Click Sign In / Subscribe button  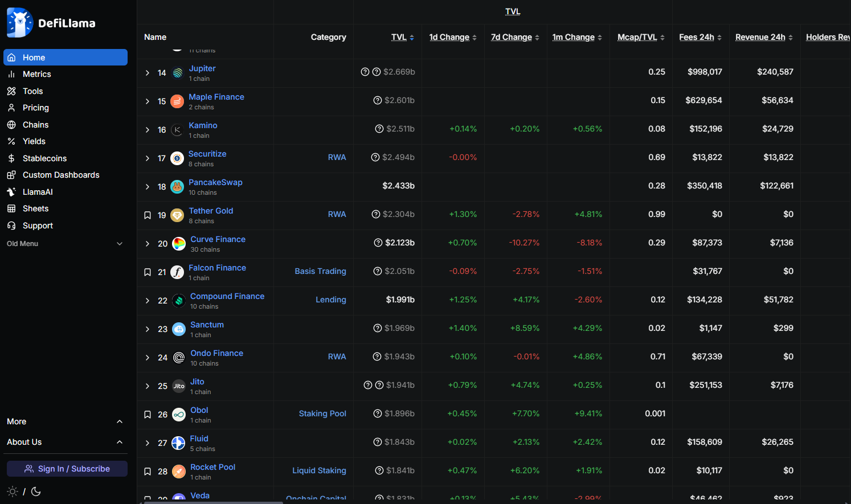(x=67, y=469)
